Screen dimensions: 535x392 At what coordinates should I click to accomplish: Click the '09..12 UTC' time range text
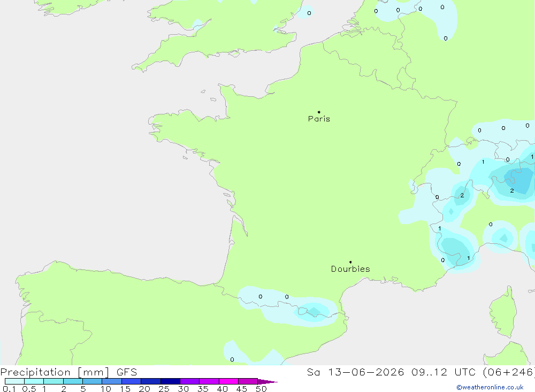click(x=443, y=372)
